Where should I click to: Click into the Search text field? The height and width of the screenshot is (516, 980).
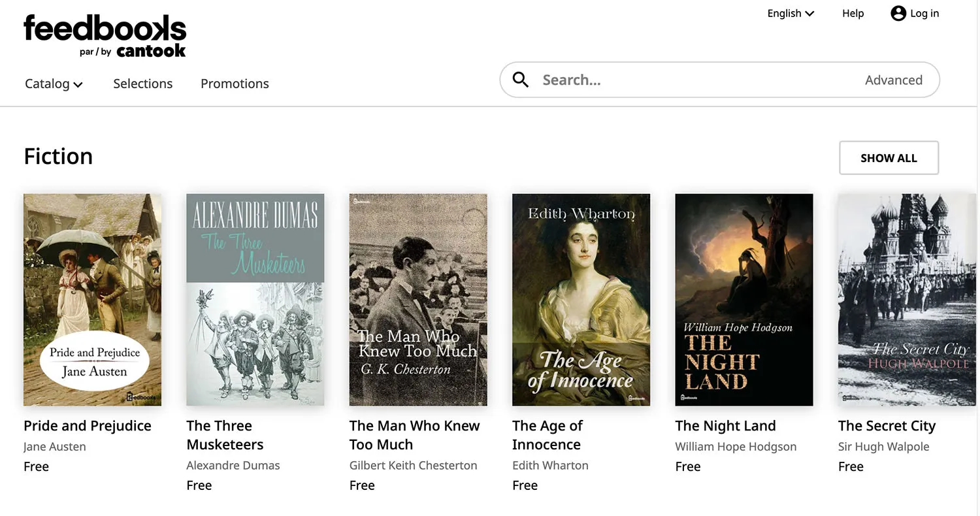[693, 80]
